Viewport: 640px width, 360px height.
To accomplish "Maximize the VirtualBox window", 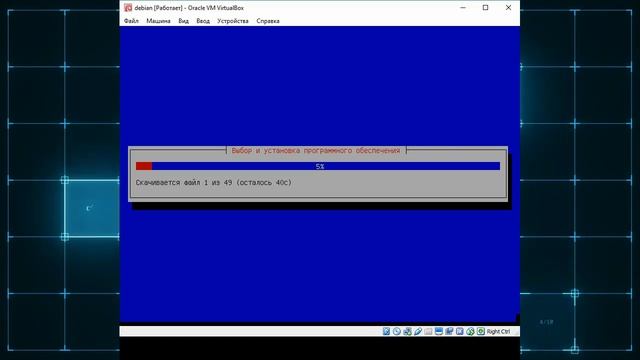I will coord(485,8).
